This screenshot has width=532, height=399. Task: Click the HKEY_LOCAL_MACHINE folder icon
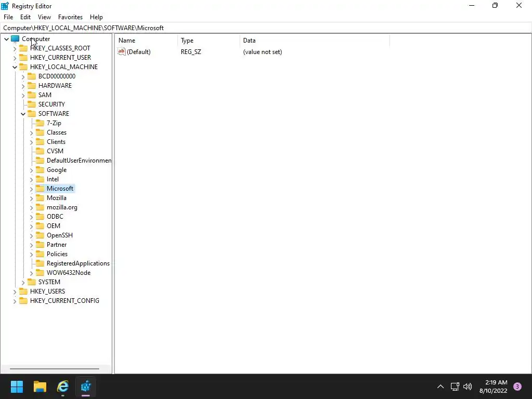[23, 67]
